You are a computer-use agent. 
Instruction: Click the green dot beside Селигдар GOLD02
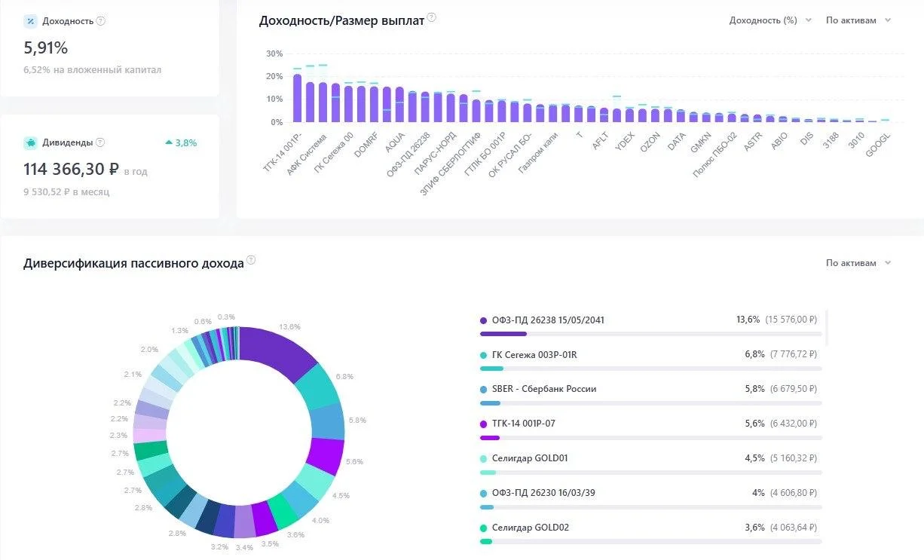pyautogui.click(x=483, y=528)
